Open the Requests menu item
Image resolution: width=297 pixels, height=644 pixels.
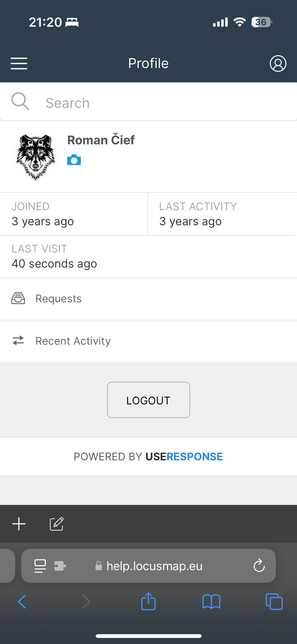pyautogui.click(x=58, y=299)
